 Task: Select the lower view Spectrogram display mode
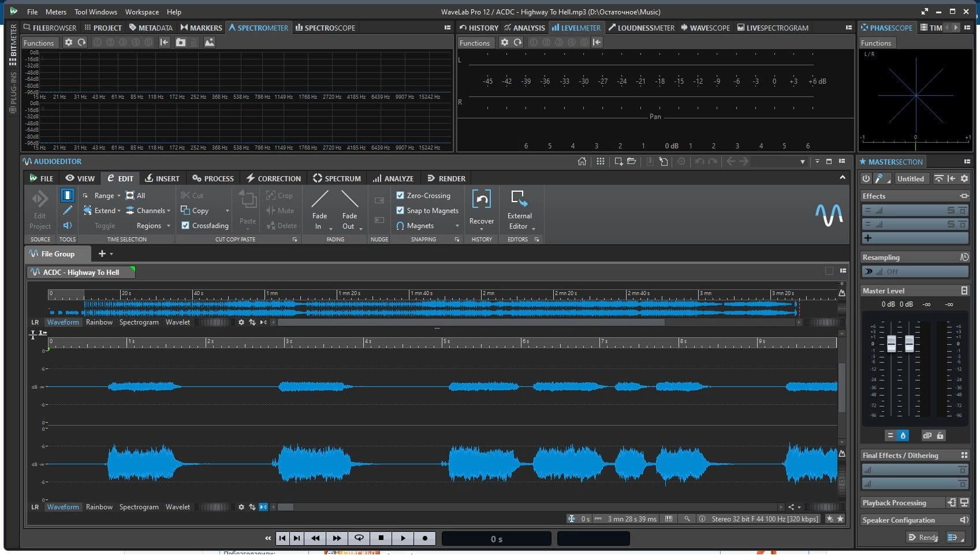click(139, 507)
